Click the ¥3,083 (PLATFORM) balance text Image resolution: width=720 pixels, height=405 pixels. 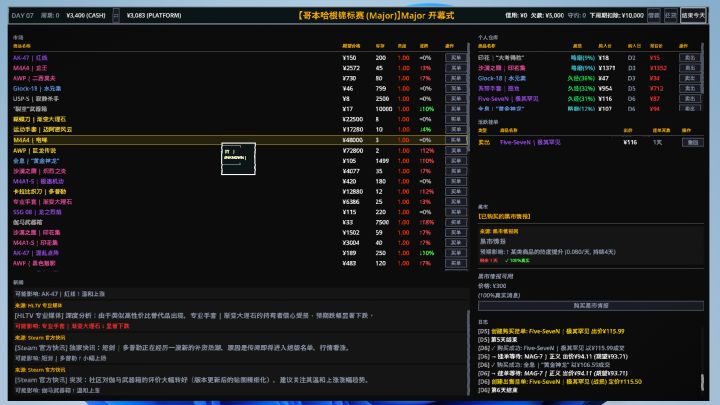154,15
